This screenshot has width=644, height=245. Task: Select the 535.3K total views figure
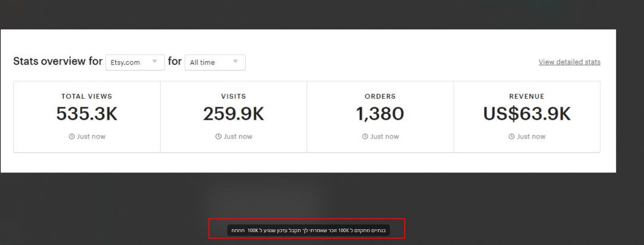coord(87,114)
